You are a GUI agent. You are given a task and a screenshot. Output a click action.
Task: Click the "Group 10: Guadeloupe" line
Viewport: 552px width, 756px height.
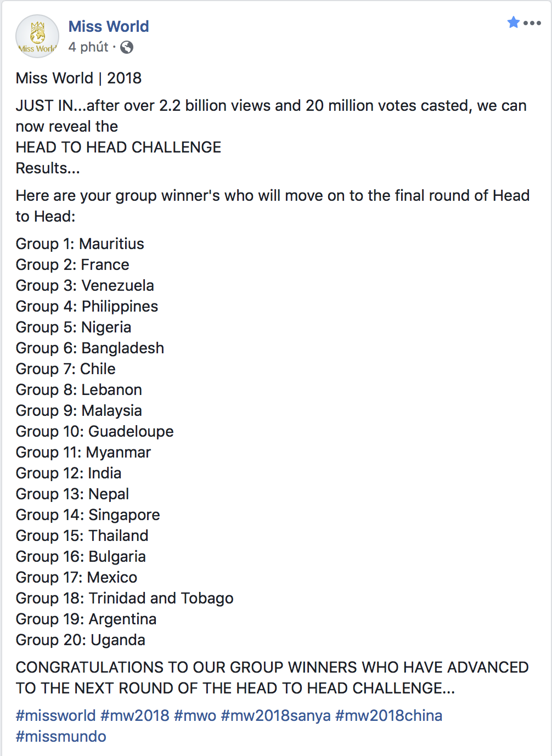(95, 431)
